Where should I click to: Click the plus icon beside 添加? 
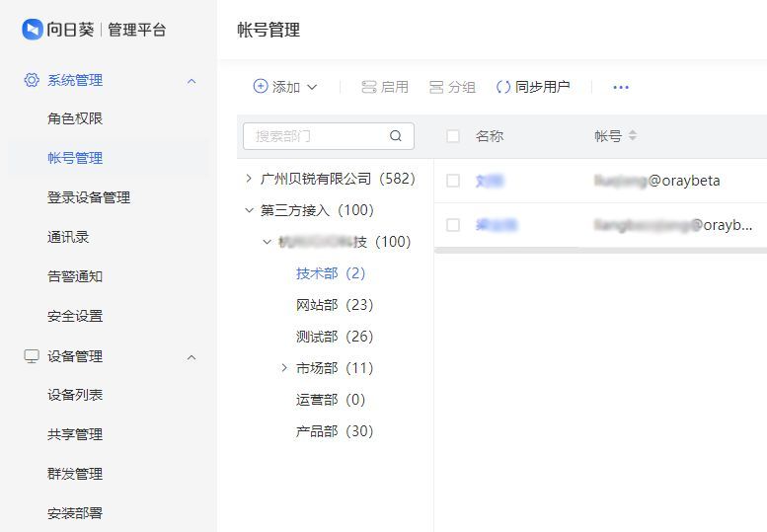click(261, 87)
